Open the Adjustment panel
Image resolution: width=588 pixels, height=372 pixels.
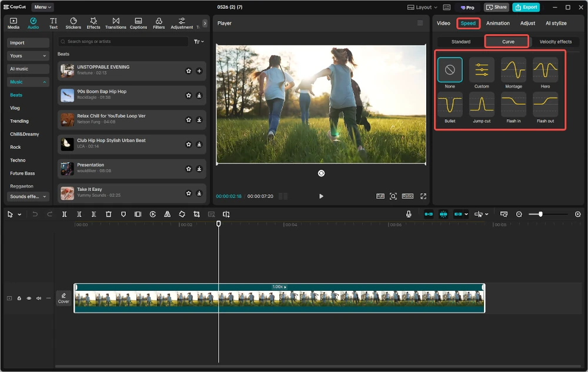[x=182, y=24]
